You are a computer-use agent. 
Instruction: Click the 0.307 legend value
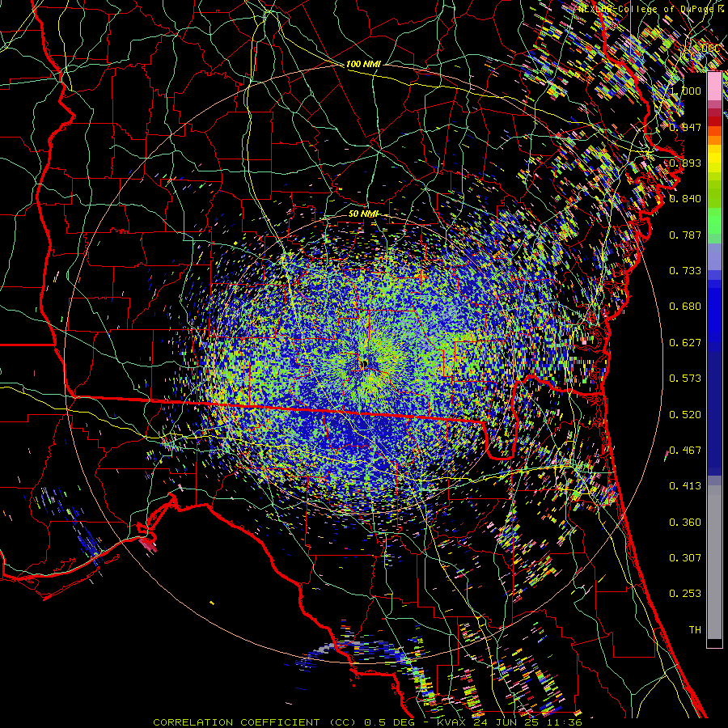click(685, 558)
